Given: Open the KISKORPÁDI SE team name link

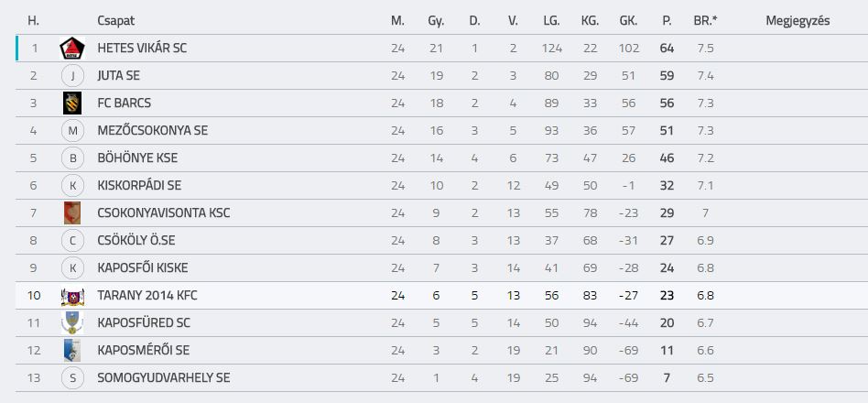Looking at the screenshot, I should (x=139, y=185).
